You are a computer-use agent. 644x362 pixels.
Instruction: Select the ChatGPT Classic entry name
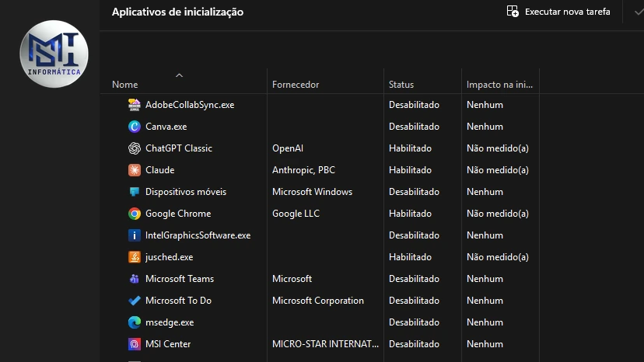[179, 148]
